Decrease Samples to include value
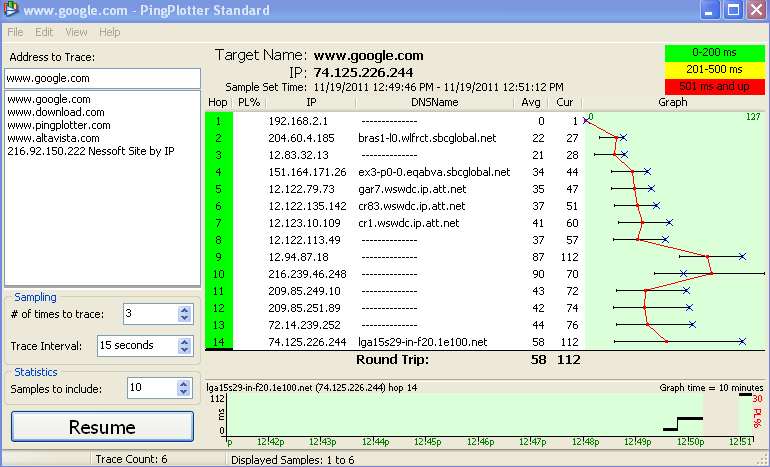The width and height of the screenshot is (770, 467). coord(184,392)
